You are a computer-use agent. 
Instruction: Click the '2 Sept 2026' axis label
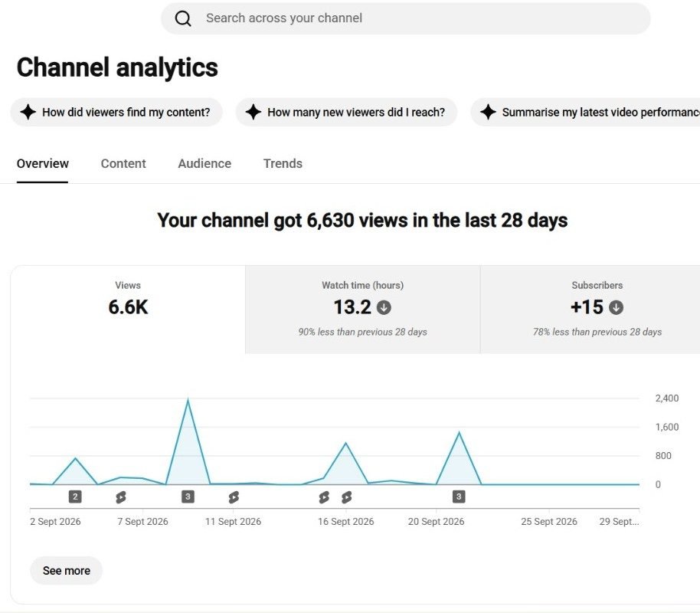(x=55, y=521)
